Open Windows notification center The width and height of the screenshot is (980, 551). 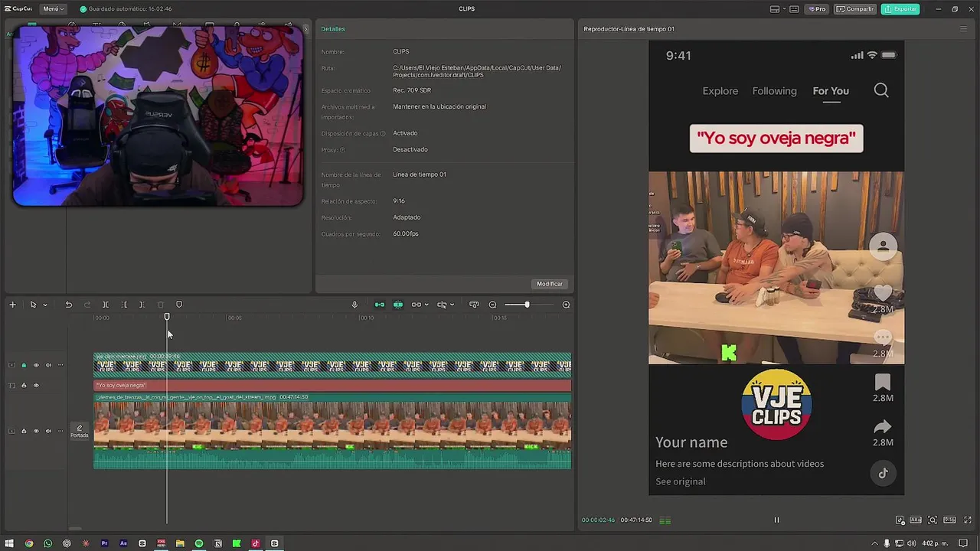[x=964, y=543]
